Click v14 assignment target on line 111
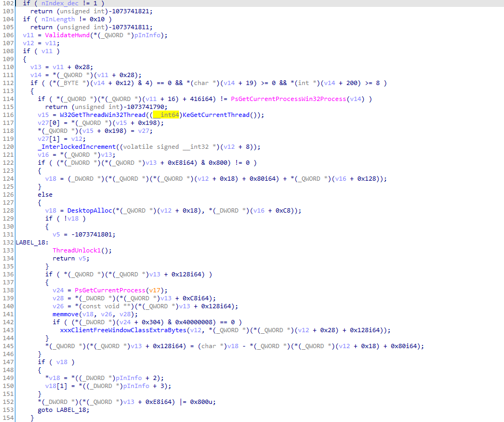The image size is (504, 422). (x=36, y=75)
